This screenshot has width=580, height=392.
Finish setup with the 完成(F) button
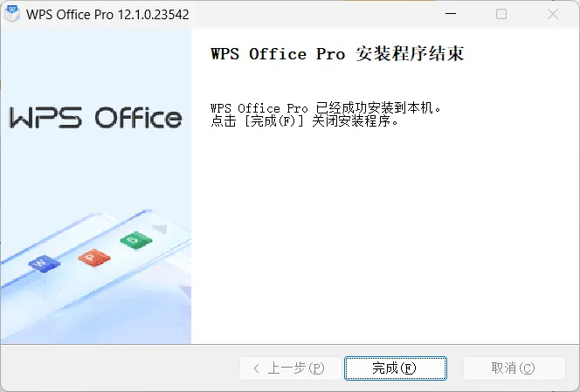pyautogui.click(x=396, y=368)
